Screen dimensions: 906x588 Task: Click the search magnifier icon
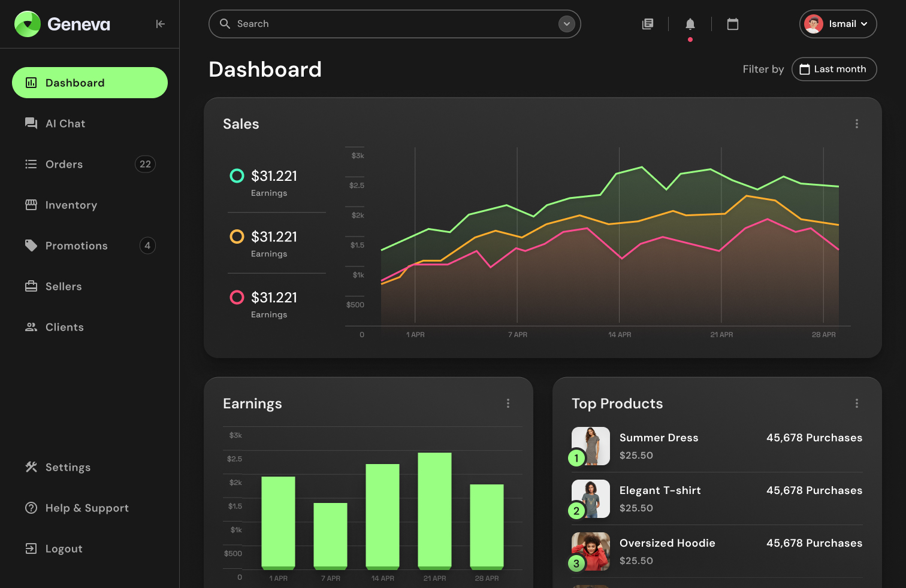tap(225, 23)
